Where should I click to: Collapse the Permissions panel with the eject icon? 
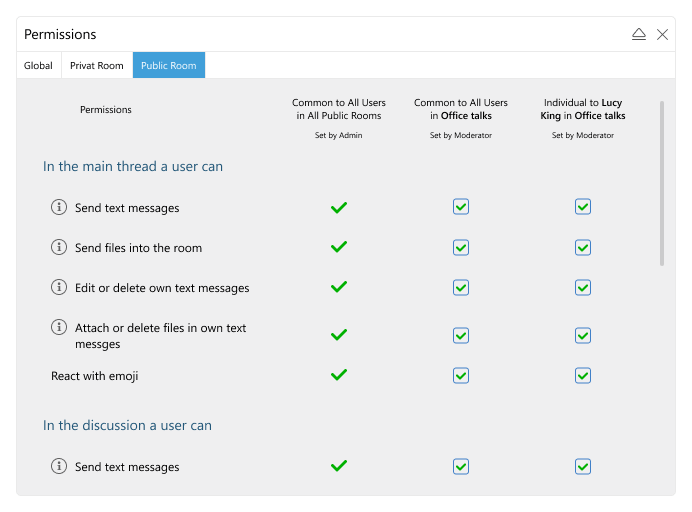[x=639, y=34]
